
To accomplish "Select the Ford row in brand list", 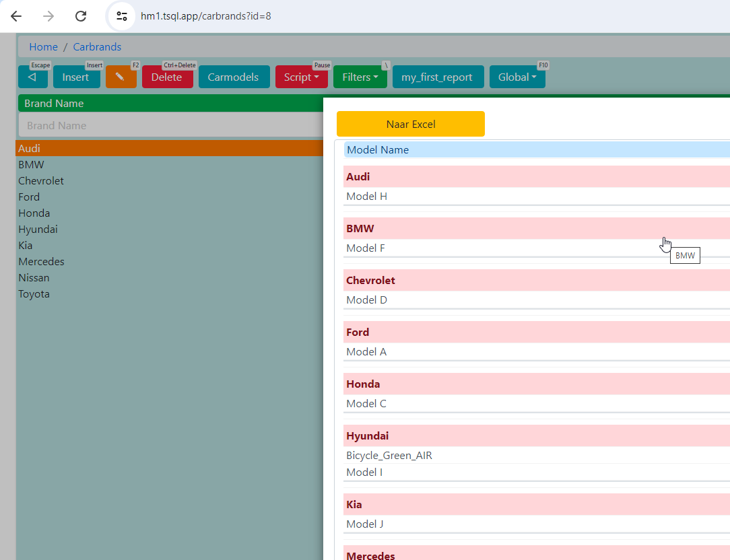I will pos(170,197).
